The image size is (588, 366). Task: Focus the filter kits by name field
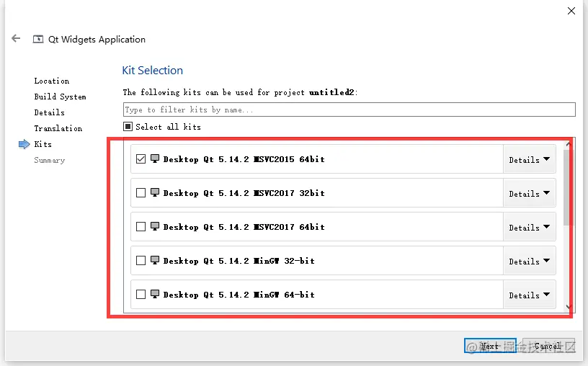[349, 110]
